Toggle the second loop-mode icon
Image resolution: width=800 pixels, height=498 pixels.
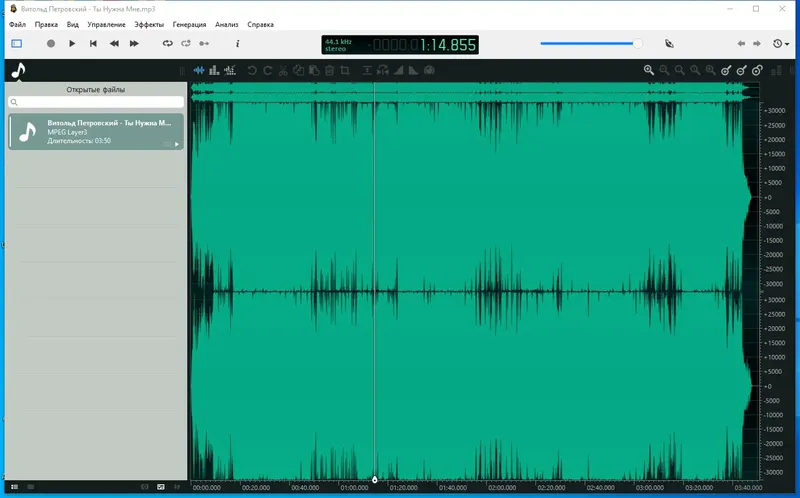tap(186, 43)
